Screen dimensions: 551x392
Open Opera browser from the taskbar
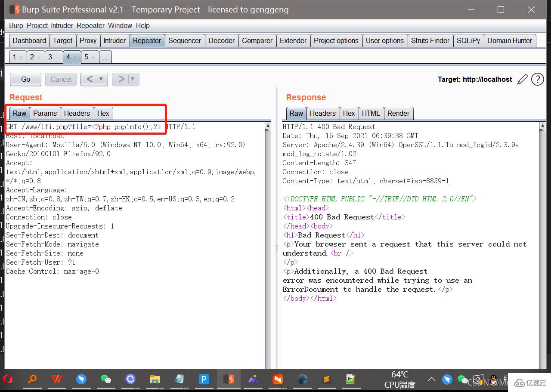(x=8, y=379)
